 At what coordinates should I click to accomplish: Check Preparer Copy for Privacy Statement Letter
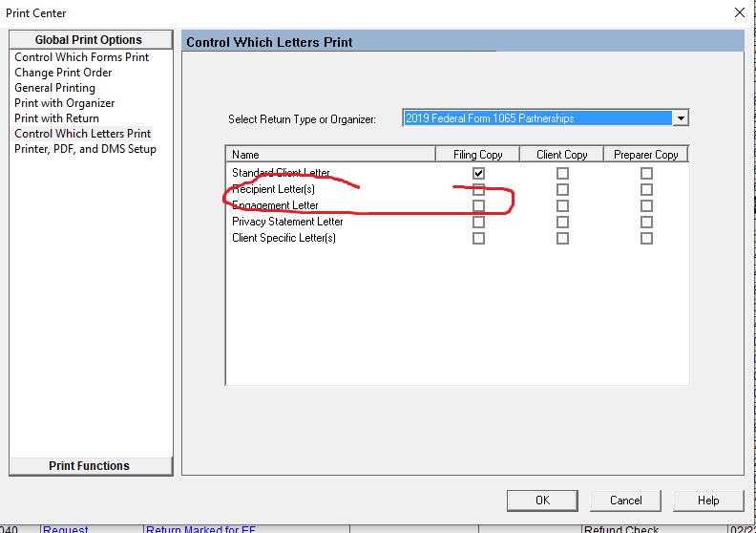tap(646, 222)
